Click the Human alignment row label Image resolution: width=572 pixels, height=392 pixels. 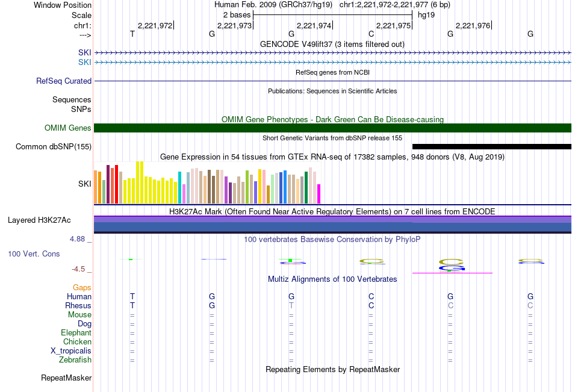[x=79, y=296]
